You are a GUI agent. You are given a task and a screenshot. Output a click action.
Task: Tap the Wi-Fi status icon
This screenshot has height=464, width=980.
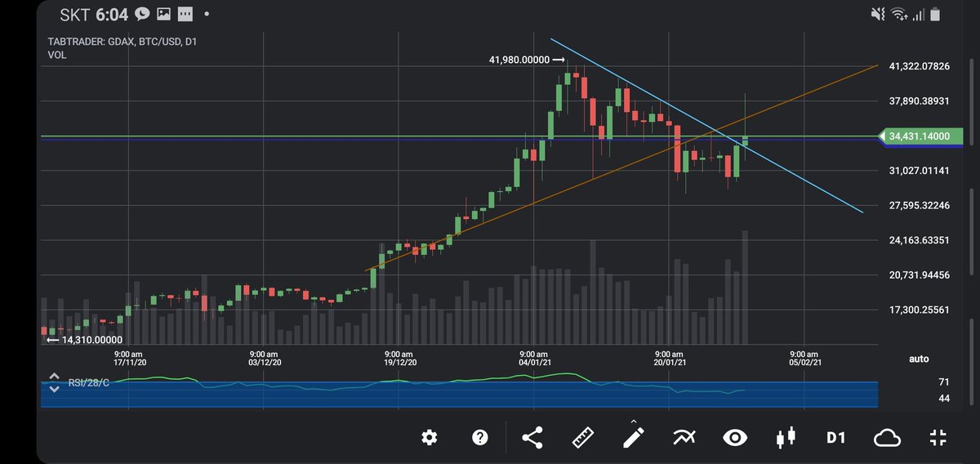[899, 14]
